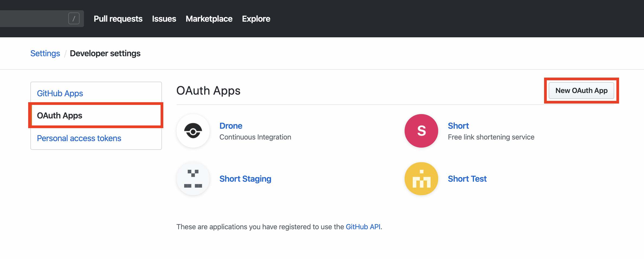Click 'Free link shortening service' description
Screen dimensions: 644x259
[x=491, y=137]
